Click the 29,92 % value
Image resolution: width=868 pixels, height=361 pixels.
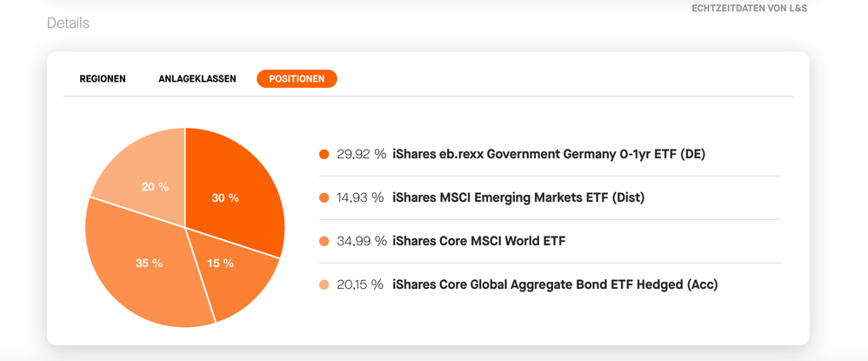tap(361, 155)
